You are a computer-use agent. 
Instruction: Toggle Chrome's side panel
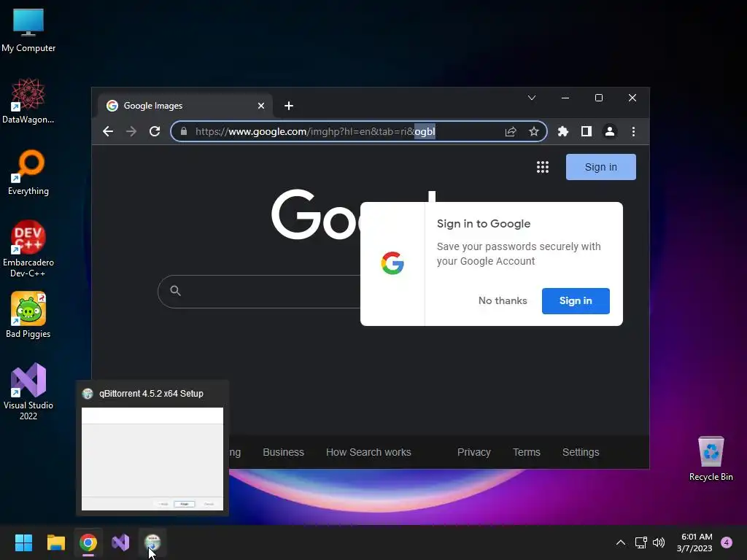click(587, 131)
